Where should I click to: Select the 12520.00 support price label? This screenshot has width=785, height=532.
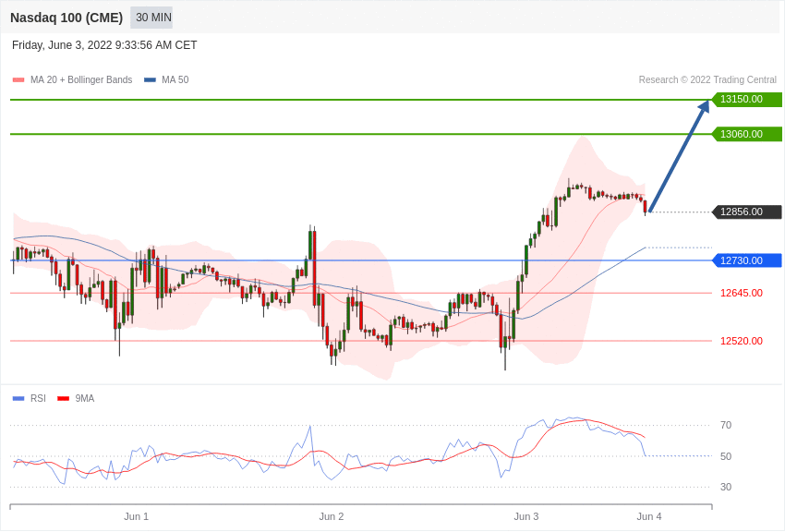[742, 341]
